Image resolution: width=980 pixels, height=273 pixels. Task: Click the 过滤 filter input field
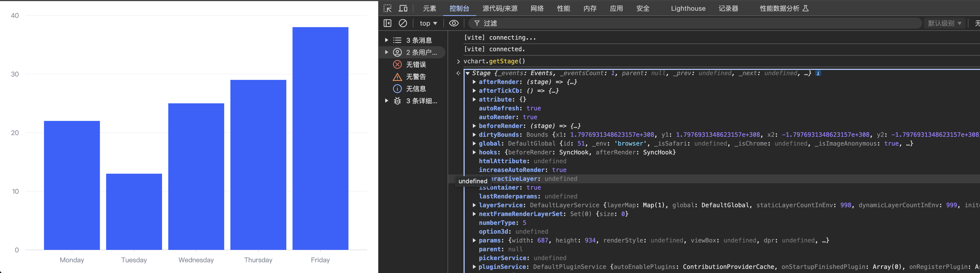tap(695, 23)
